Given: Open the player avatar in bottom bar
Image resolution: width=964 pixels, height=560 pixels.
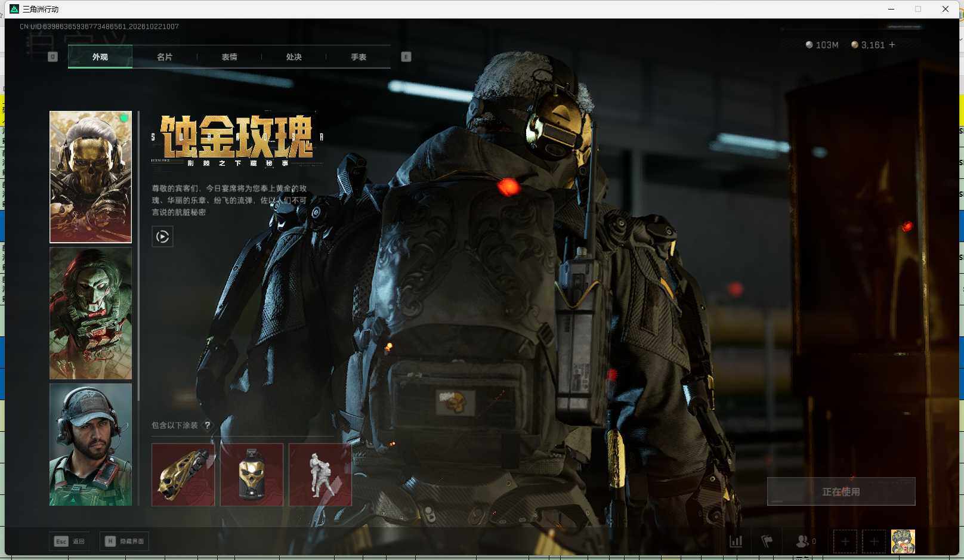Looking at the screenshot, I should (903, 542).
